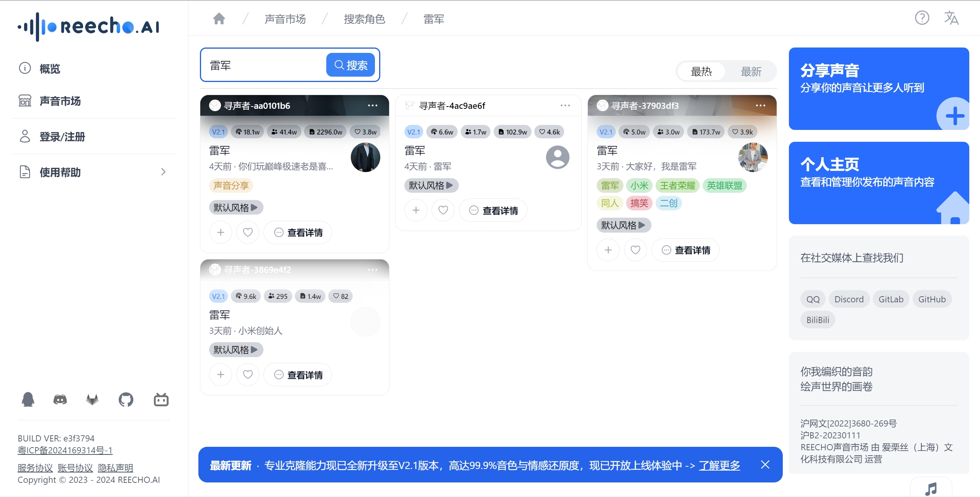980x497 pixels.
Task: Open the QQ social tag
Action: [813, 299]
